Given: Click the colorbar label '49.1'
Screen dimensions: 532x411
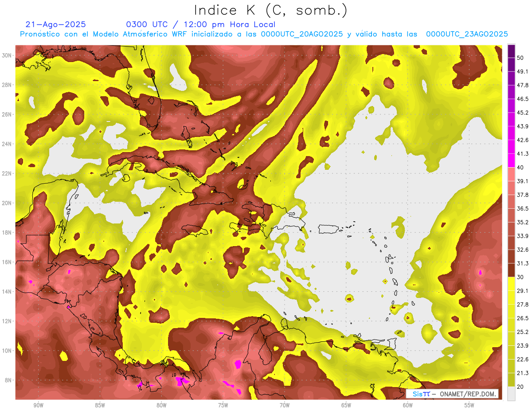Looking at the screenshot, I should [x=523, y=72].
